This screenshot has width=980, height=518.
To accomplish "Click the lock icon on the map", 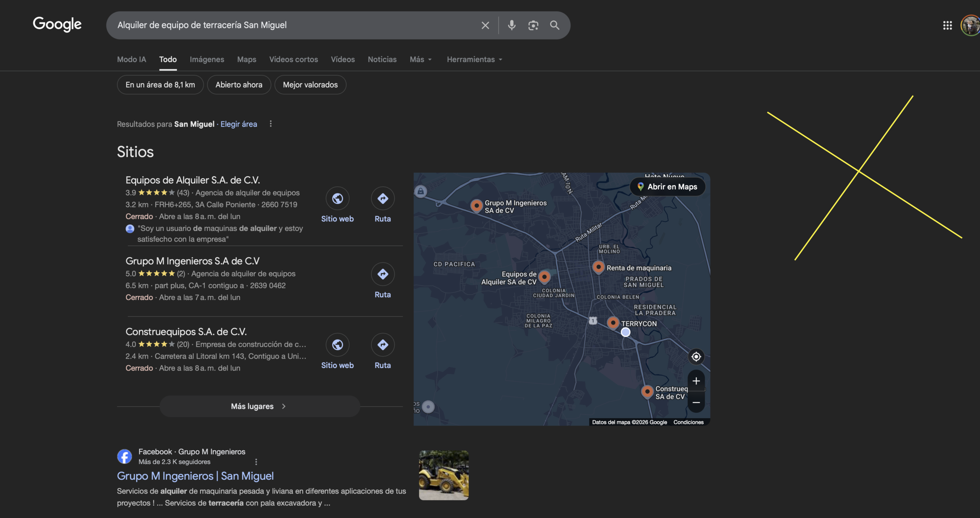I will [420, 191].
